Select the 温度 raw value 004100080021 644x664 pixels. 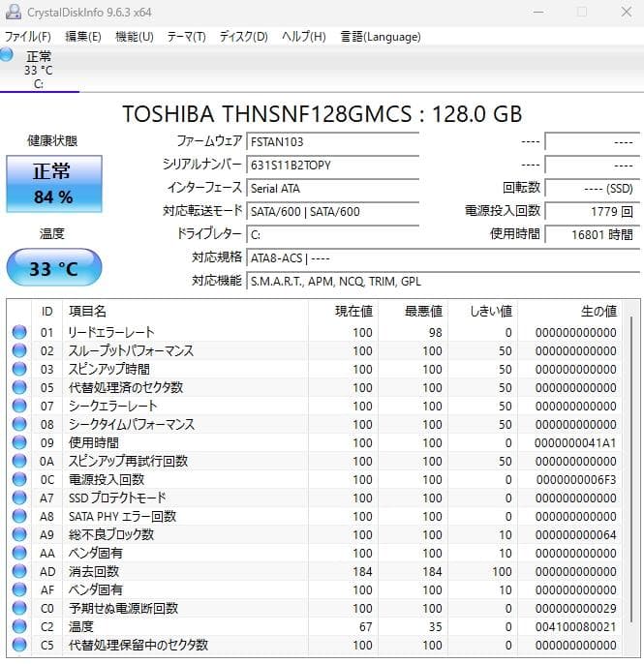point(576,627)
